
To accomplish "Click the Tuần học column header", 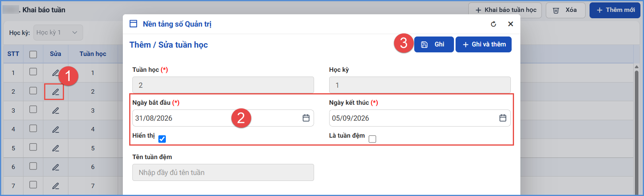I will pyautogui.click(x=93, y=54).
